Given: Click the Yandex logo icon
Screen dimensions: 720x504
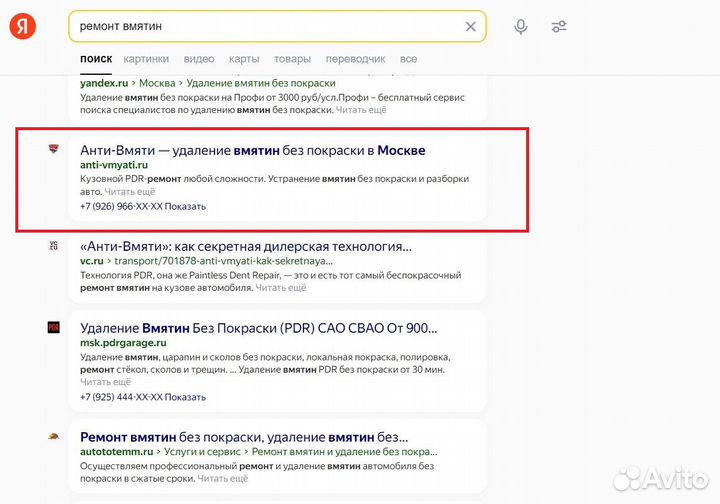Looking at the screenshot, I should coord(22,26).
